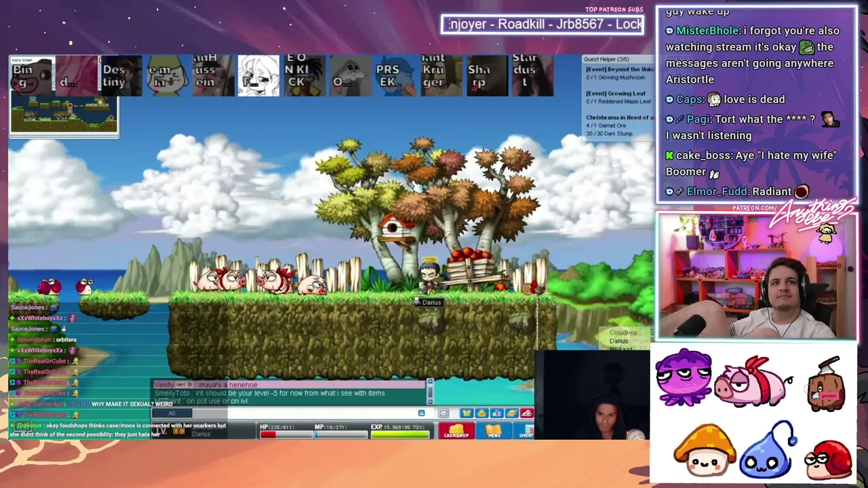Open the character stats chart icon
868x488 pixels.
[496, 413]
